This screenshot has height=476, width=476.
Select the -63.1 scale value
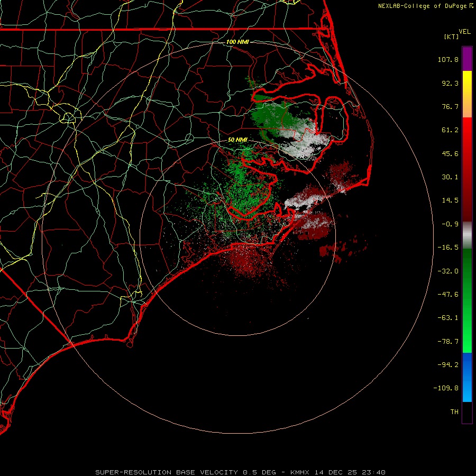tap(448, 318)
